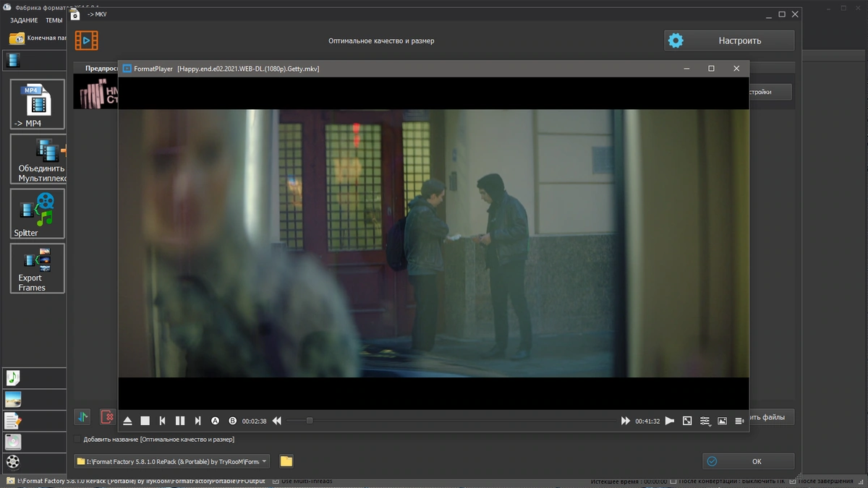Open the Export Frames tool
Viewport: 868px width, 488px height.
click(x=38, y=268)
